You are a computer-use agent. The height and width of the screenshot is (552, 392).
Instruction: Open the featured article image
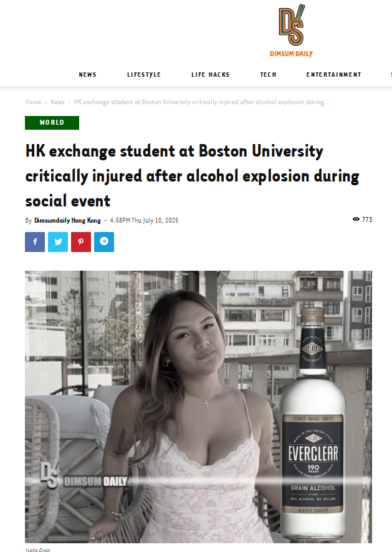click(198, 407)
